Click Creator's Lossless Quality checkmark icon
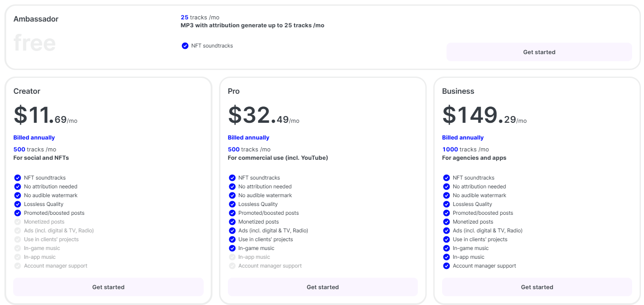This screenshot has width=644, height=305. pos(18,204)
